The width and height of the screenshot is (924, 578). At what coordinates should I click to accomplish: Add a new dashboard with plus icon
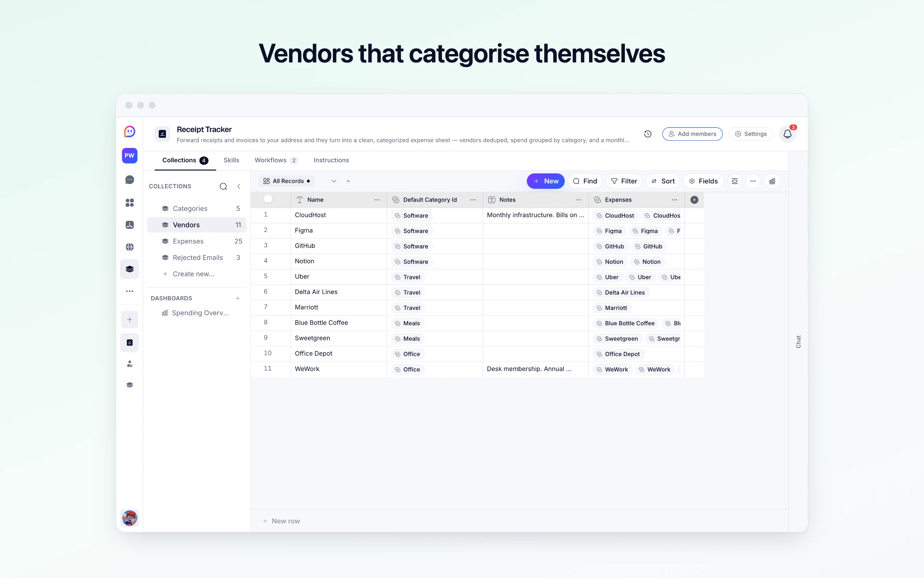point(238,298)
